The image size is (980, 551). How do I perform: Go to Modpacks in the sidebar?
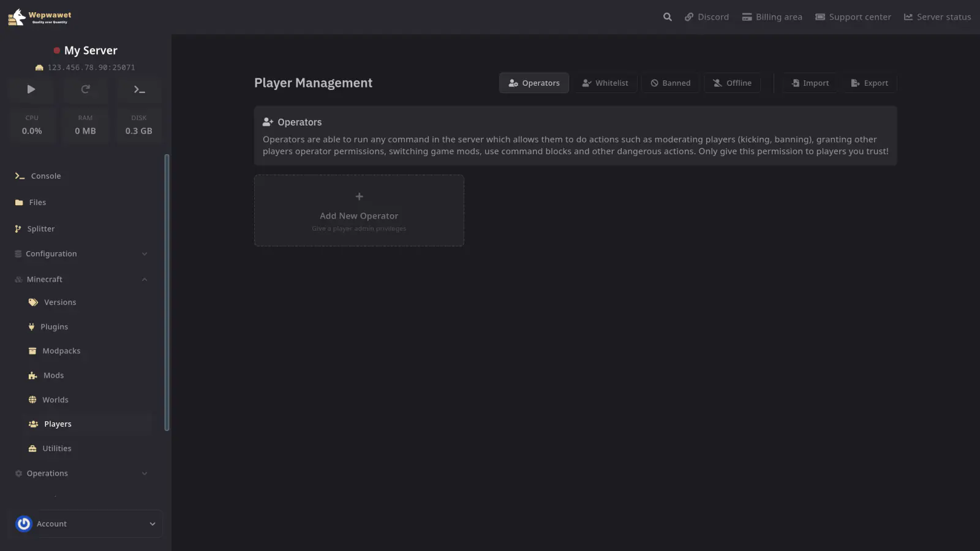61,351
